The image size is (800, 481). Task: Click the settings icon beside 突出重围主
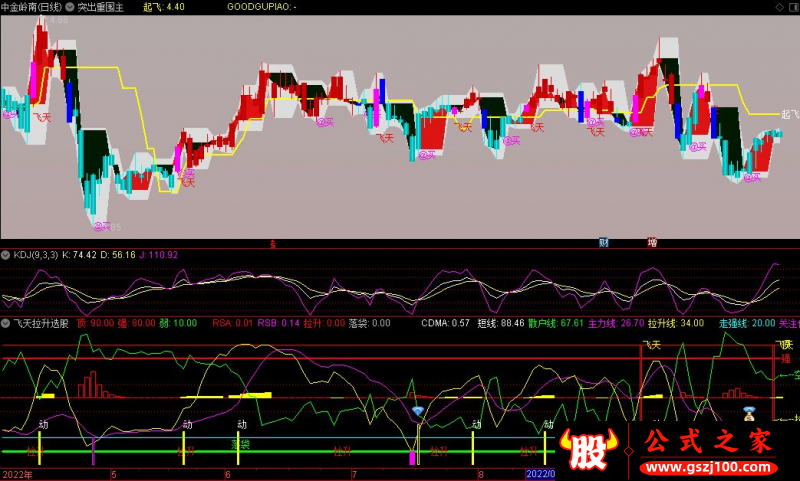(70, 6)
